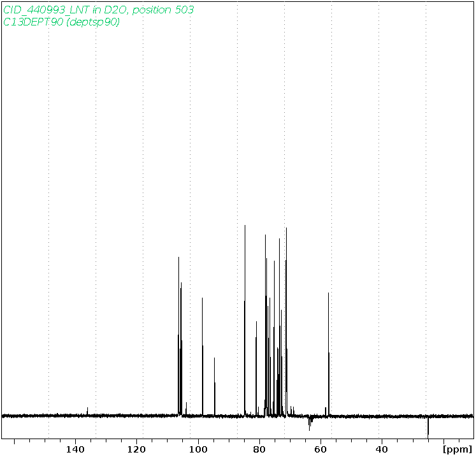Click the '[ppm]' axis unit label

pos(458,449)
